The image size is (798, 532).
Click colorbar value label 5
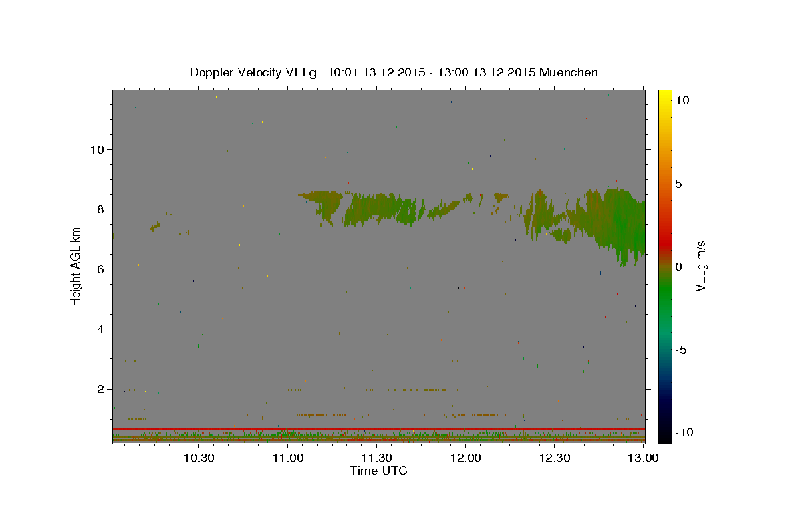678,184
